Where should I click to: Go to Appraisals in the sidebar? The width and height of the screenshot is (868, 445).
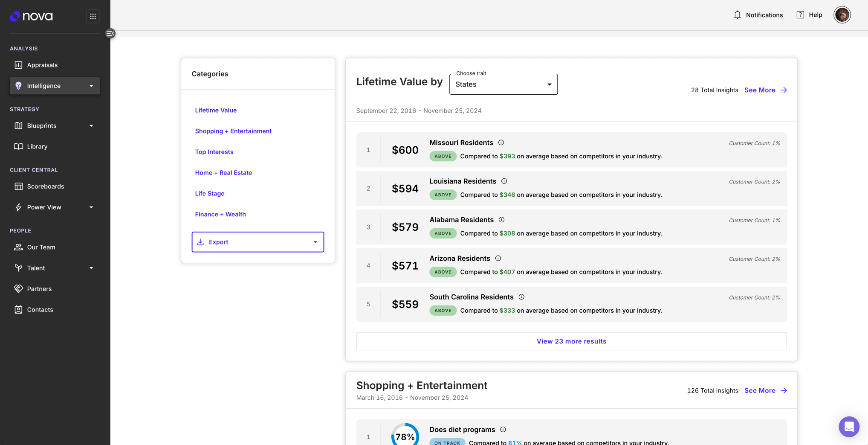click(42, 65)
